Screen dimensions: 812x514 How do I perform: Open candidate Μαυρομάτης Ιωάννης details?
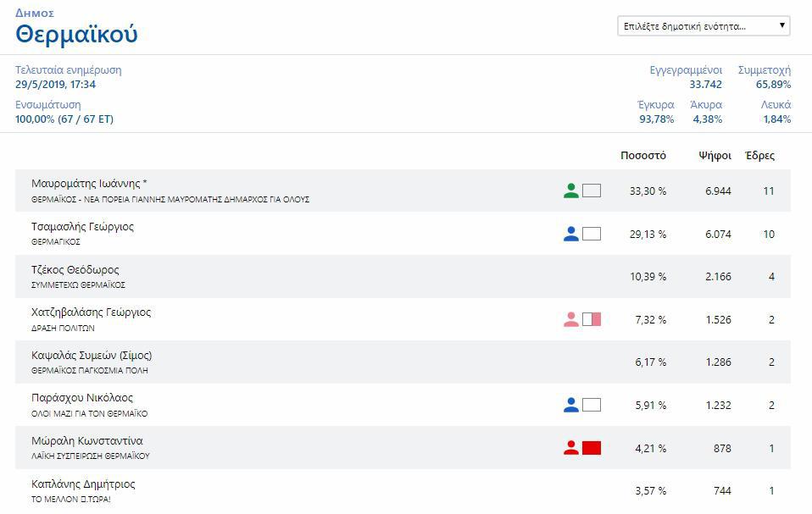pos(89,184)
